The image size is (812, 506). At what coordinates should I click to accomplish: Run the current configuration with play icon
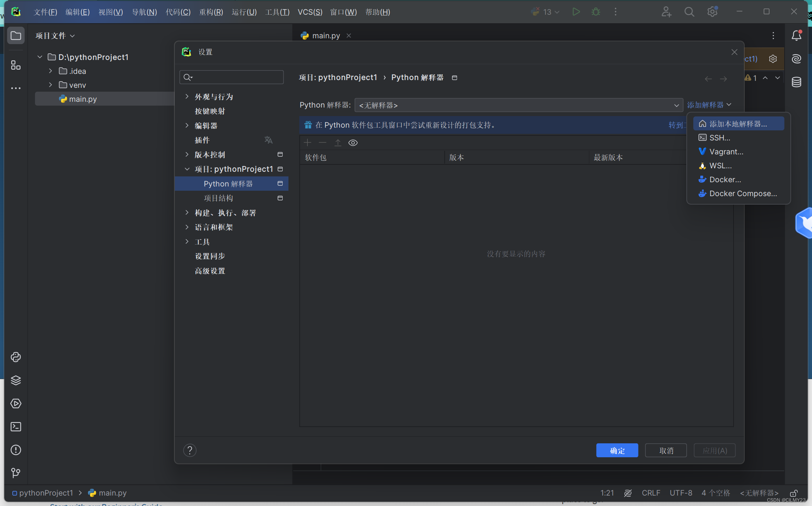point(576,12)
